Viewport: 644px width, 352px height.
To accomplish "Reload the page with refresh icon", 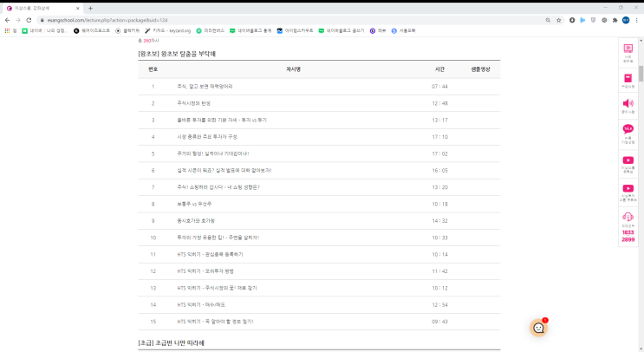I will pyautogui.click(x=29, y=20).
